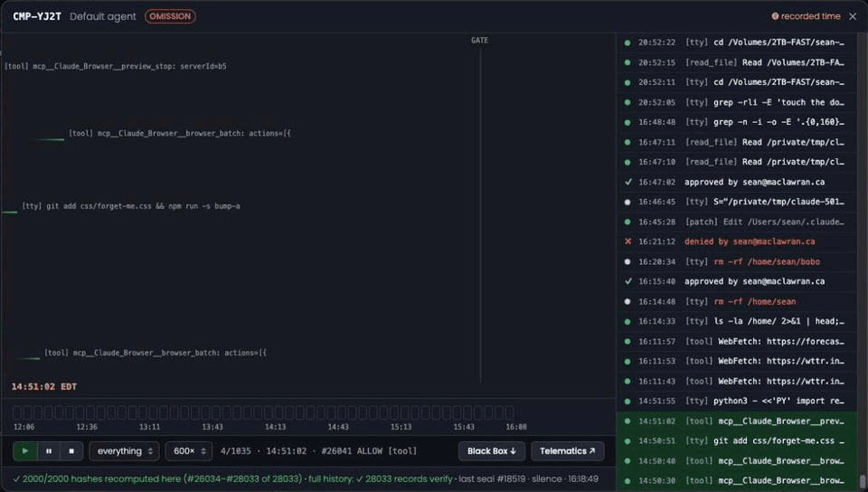Viewport: 868px width, 492px height.
Task: Jump to 13:11 on the timeline
Action: point(149,427)
